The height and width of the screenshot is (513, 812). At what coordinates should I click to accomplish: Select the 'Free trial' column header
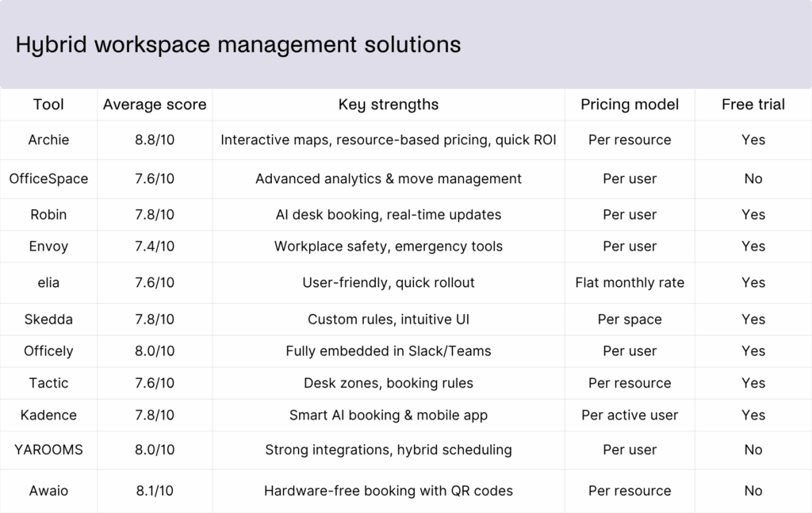point(753,104)
